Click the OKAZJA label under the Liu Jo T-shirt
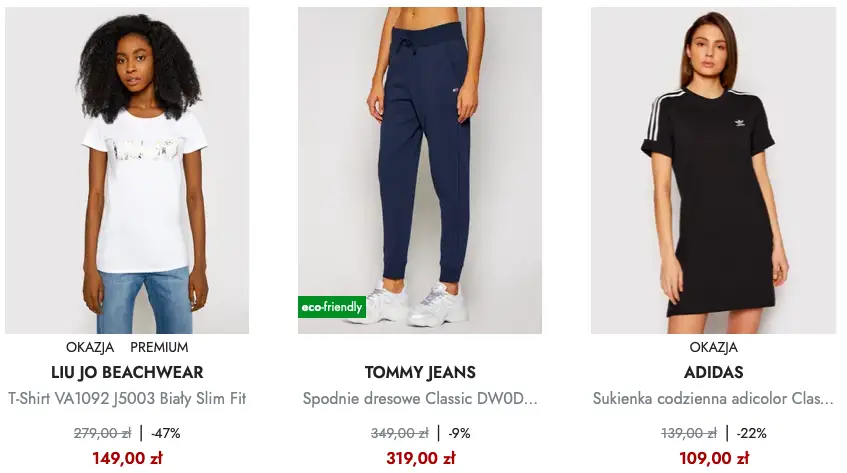Image resolution: width=847 pixels, height=473 pixels. click(x=90, y=348)
